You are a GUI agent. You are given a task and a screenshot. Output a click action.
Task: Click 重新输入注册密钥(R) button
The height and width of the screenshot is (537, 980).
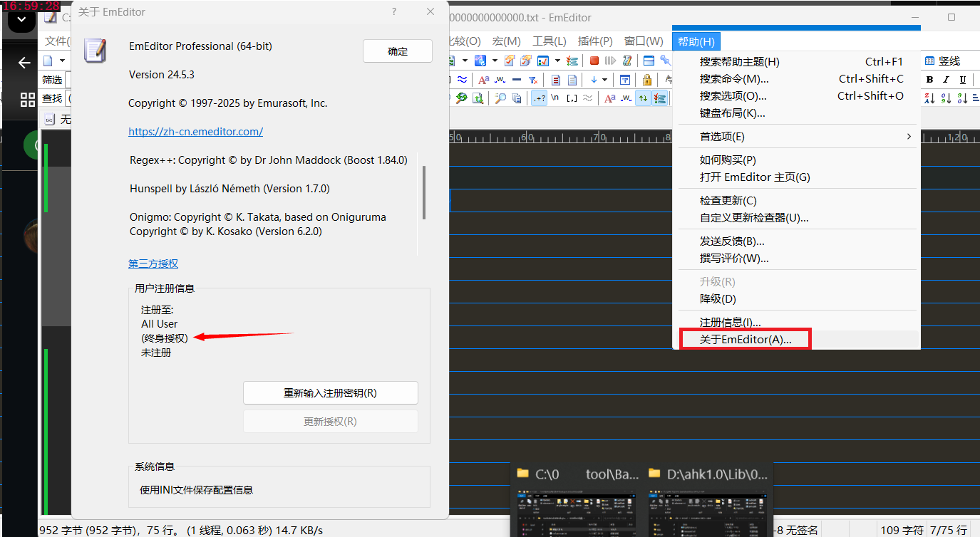(x=330, y=393)
